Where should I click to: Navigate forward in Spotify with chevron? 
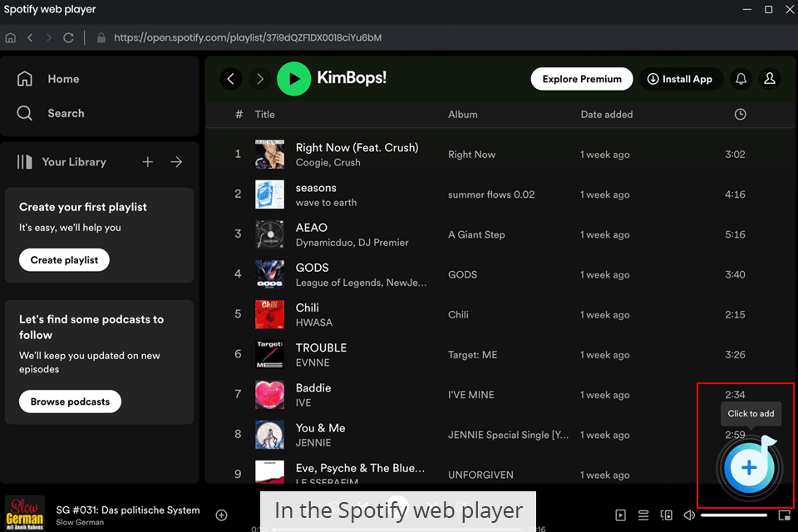tap(259, 79)
